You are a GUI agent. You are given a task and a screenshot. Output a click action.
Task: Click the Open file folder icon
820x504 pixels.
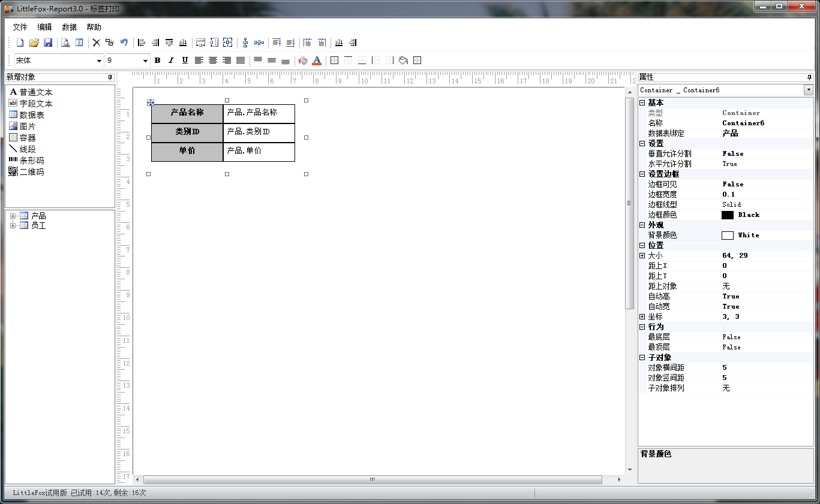[x=34, y=43]
